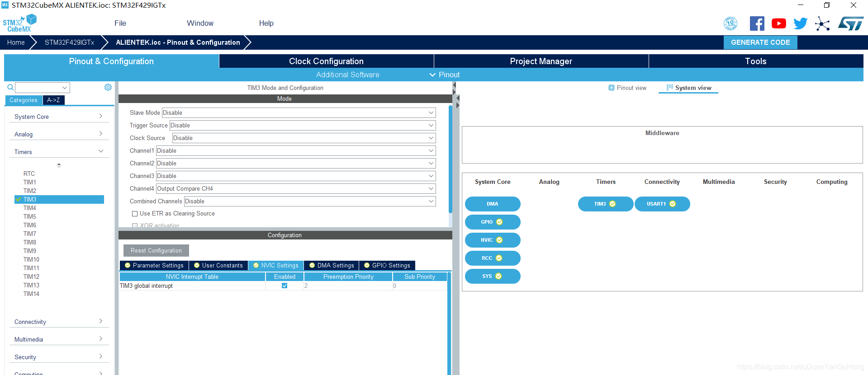This screenshot has height=375, width=868.
Task: Open TIM3 button in System view
Action: pos(606,204)
